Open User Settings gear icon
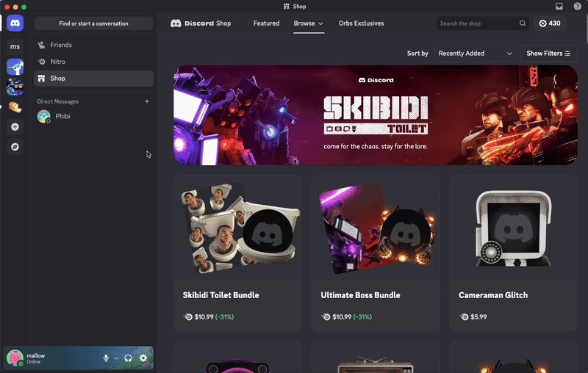 143,358
